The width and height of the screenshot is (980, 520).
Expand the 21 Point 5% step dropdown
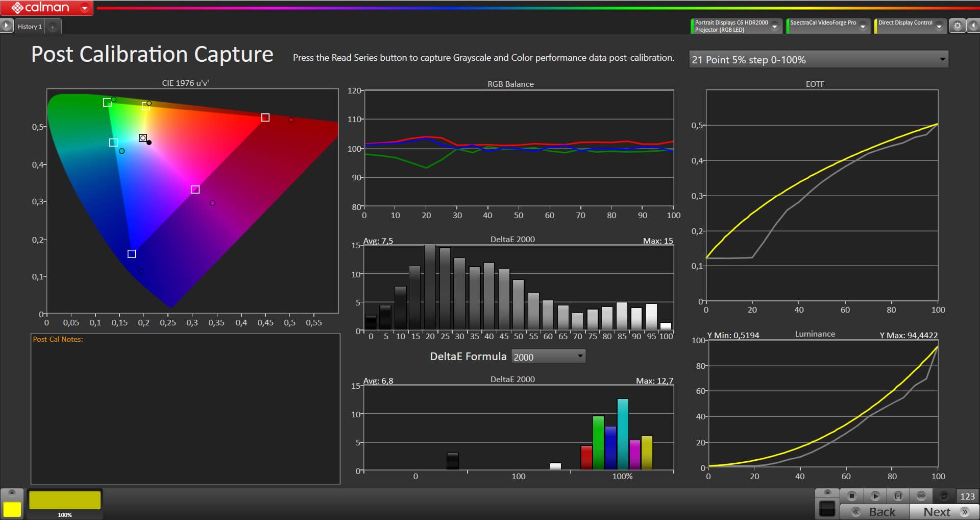(942, 59)
